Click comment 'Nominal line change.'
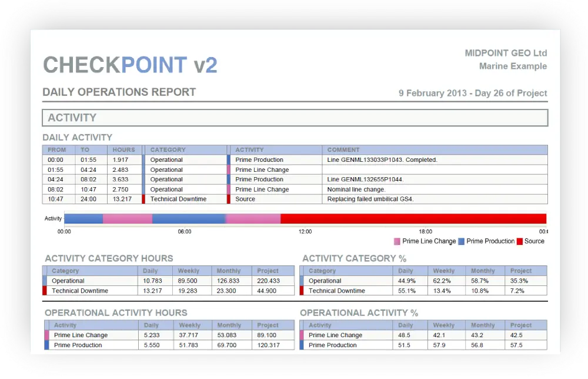This screenshot has width=588, height=379. [x=356, y=189]
